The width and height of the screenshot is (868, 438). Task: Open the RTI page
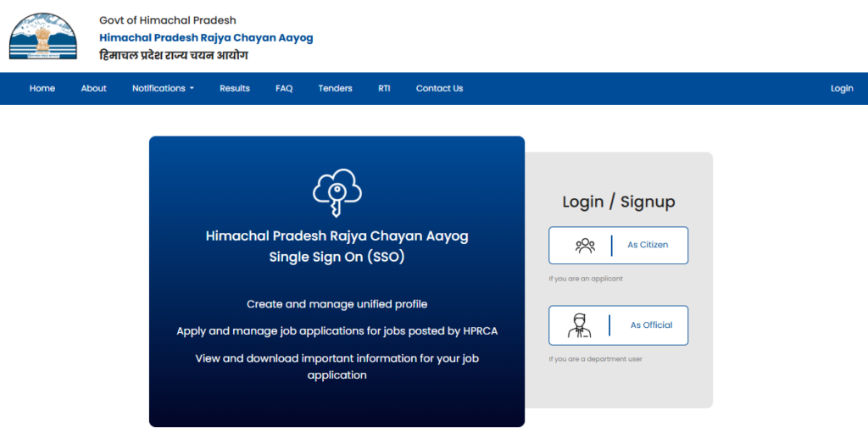(384, 88)
